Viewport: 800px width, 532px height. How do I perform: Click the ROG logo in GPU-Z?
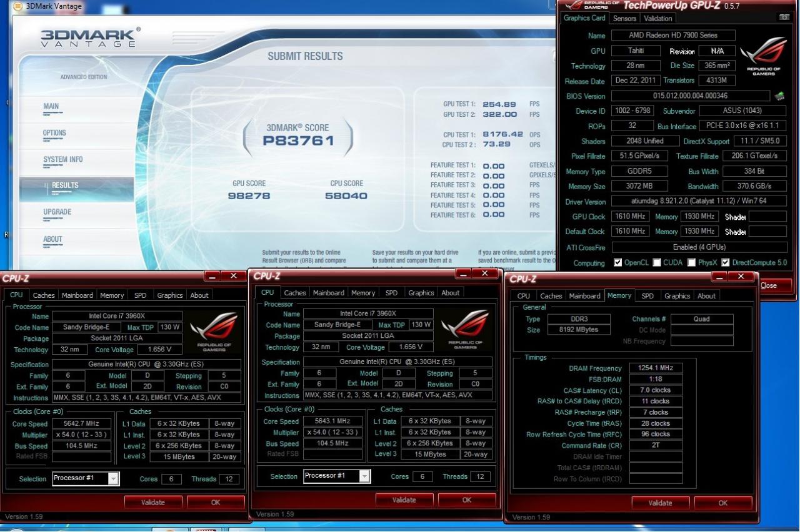[x=763, y=56]
